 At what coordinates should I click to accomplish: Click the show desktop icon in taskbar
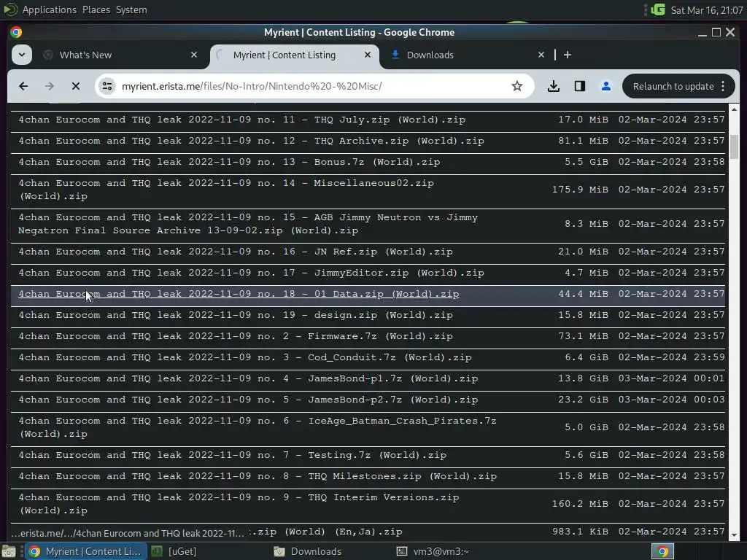(9, 551)
